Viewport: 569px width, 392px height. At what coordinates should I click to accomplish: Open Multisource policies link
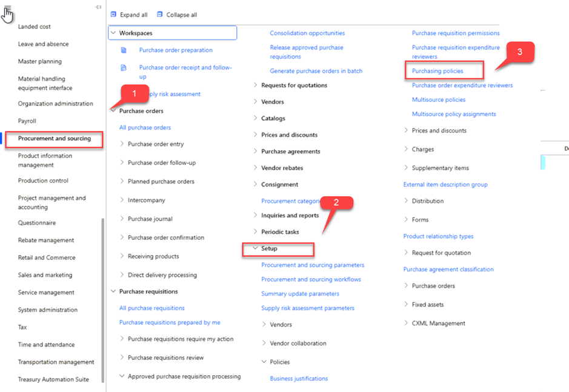(439, 99)
